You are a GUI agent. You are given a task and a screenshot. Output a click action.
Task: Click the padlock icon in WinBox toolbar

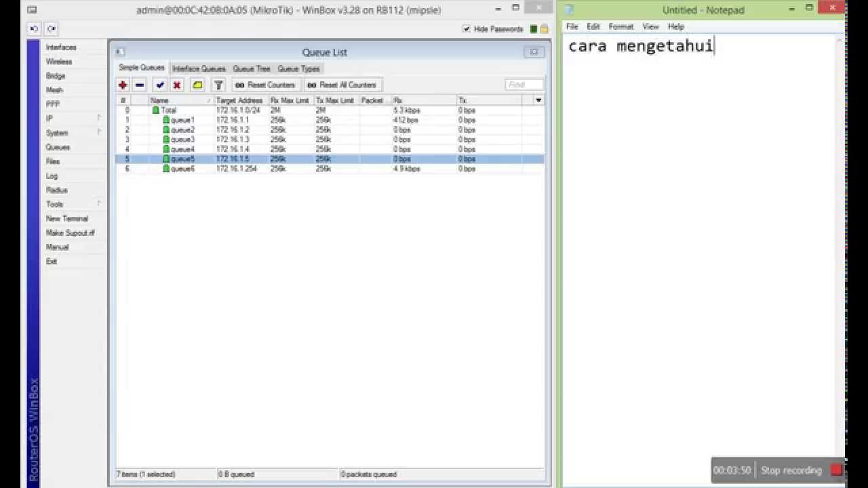pyautogui.click(x=544, y=29)
